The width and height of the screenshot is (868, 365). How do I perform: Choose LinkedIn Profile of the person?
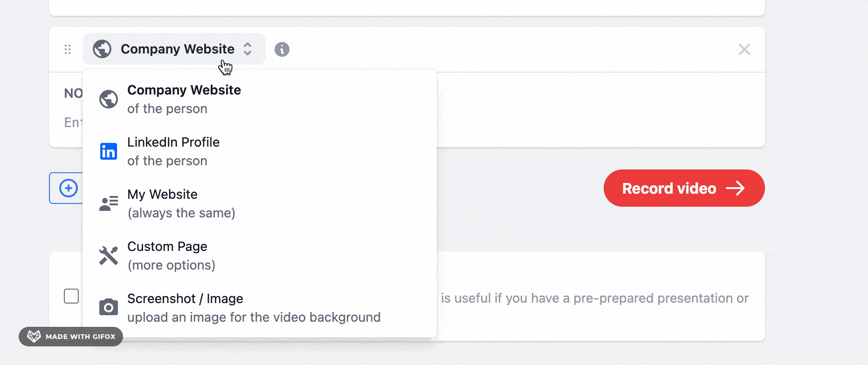tap(260, 151)
